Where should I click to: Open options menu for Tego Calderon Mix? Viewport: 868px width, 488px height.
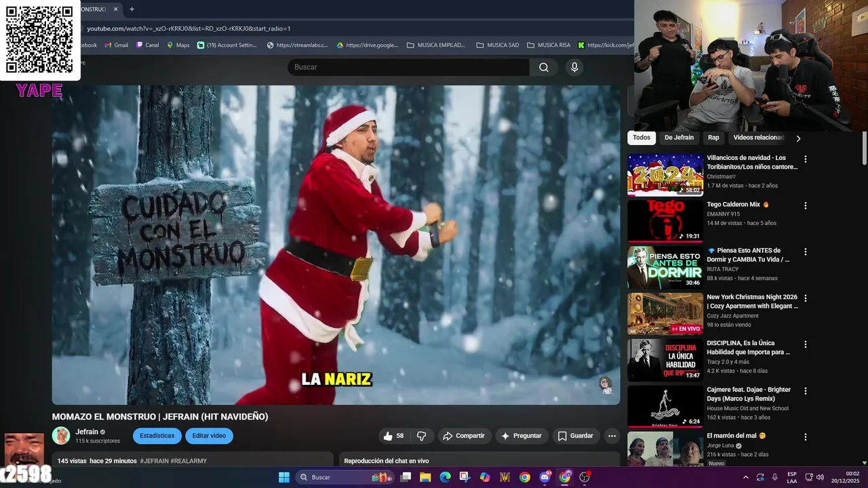[x=806, y=205]
